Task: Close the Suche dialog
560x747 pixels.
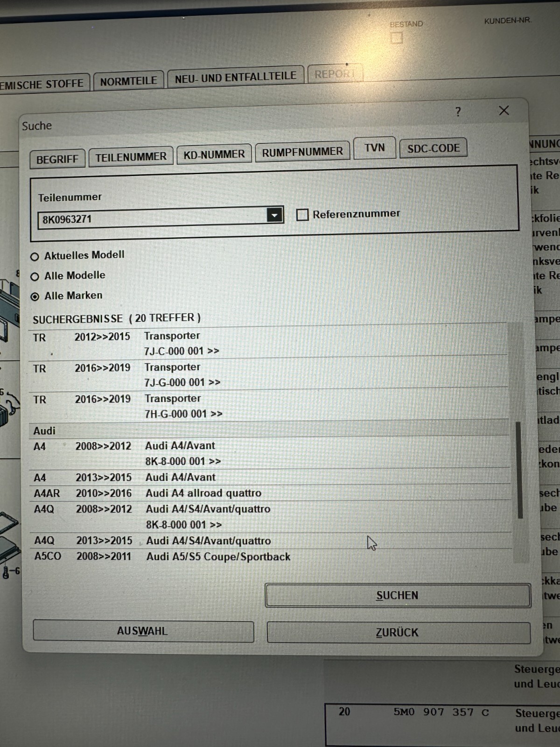Action: [504, 111]
